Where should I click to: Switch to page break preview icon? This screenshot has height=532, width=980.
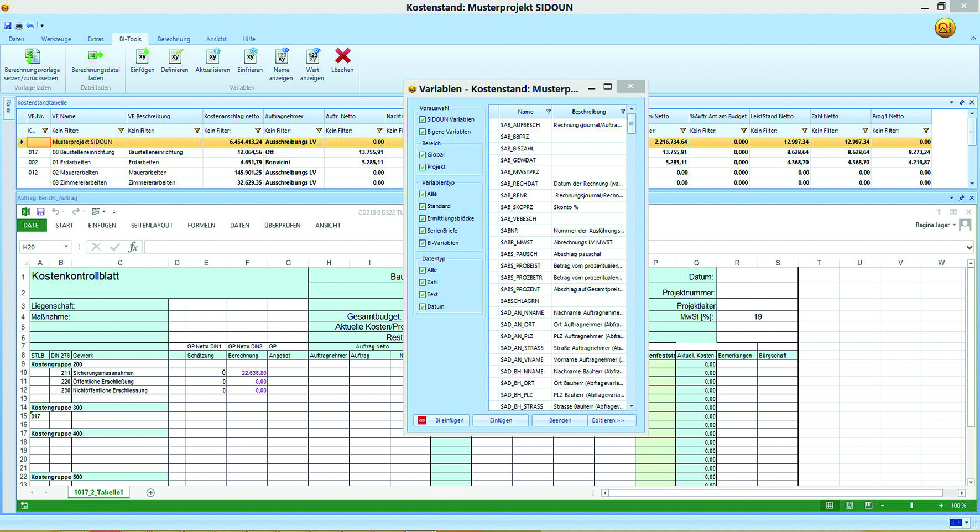[x=868, y=505]
